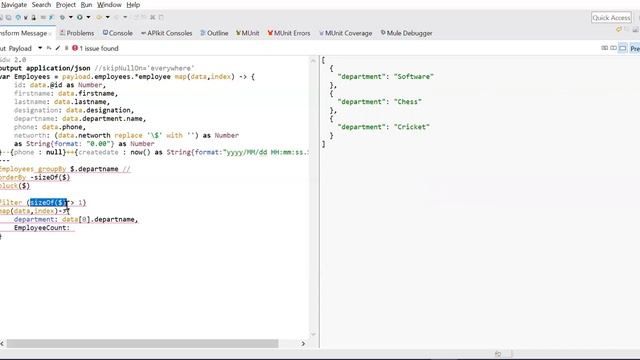Click the delete icon next to the pencil
Screen dimensions: 640x360
[66, 48]
